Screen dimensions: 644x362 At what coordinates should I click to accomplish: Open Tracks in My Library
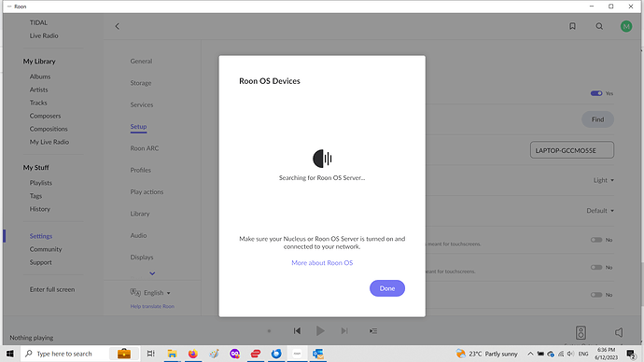(x=38, y=103)
